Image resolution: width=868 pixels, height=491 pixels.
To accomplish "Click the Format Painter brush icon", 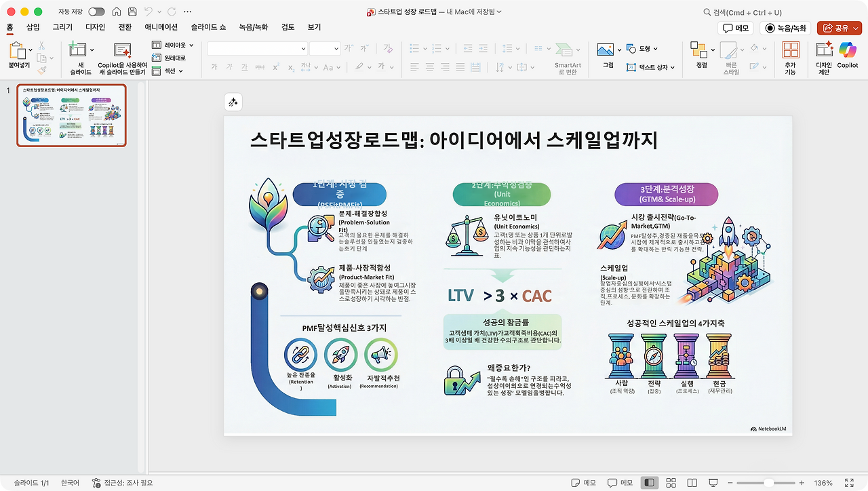I will pos(41,70).
